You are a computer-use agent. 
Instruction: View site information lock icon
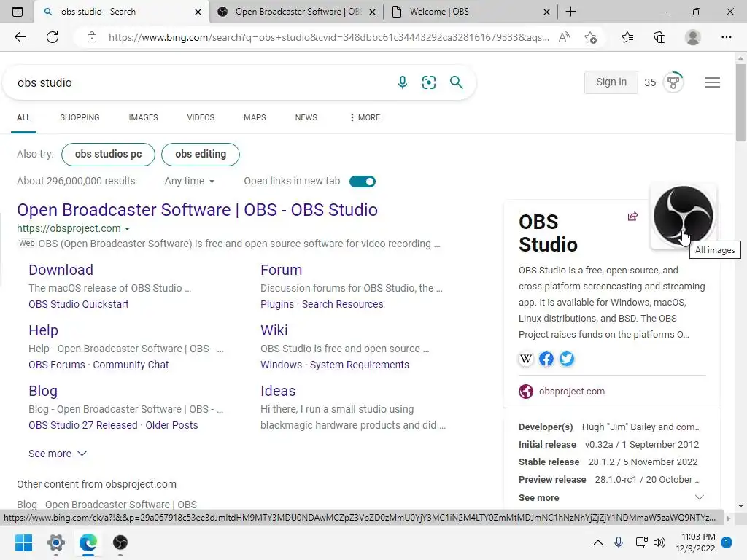[x=92, y=37]
